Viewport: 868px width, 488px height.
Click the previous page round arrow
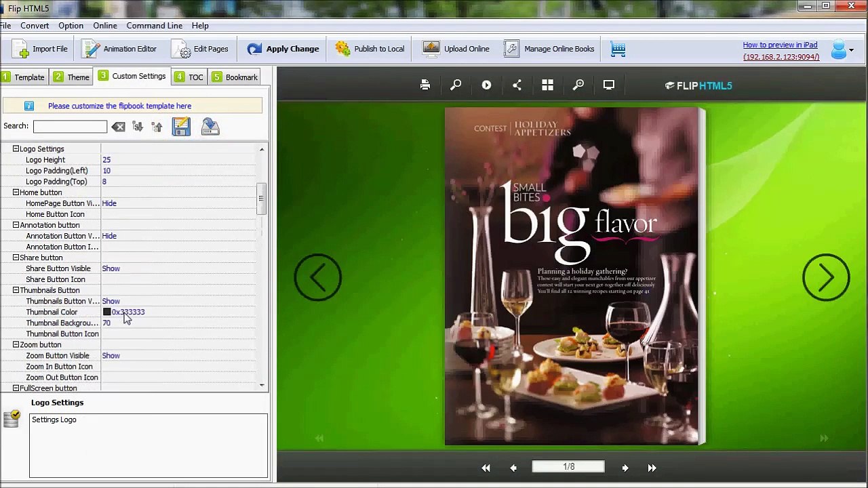317,277
